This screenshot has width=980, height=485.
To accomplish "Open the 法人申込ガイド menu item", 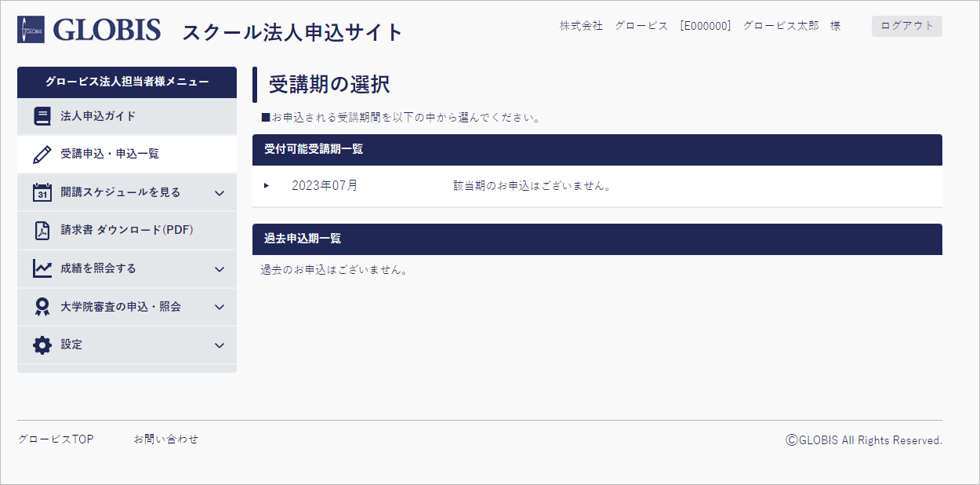I will (x=127, y=116).
